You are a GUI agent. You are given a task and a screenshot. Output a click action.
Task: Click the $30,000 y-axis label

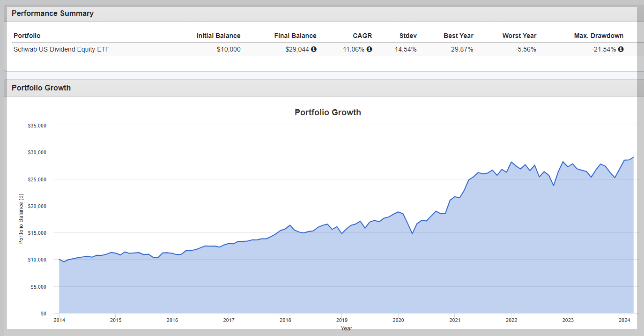tap(37, 152)
